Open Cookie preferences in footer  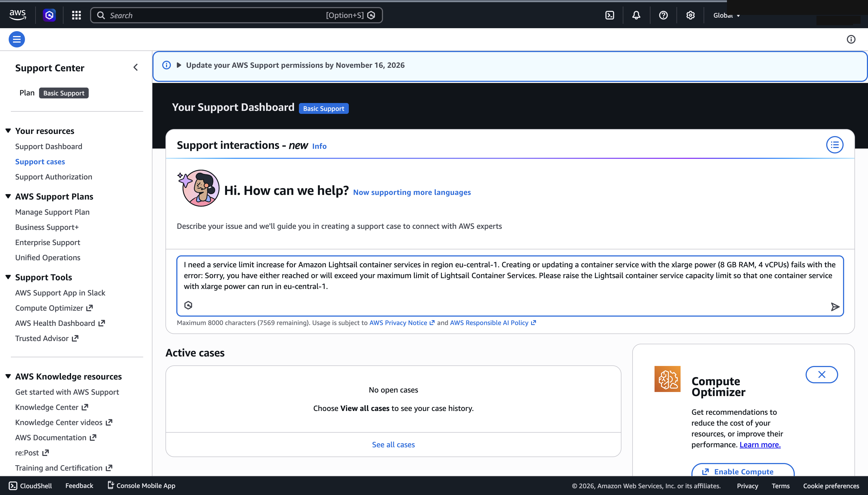831,486
